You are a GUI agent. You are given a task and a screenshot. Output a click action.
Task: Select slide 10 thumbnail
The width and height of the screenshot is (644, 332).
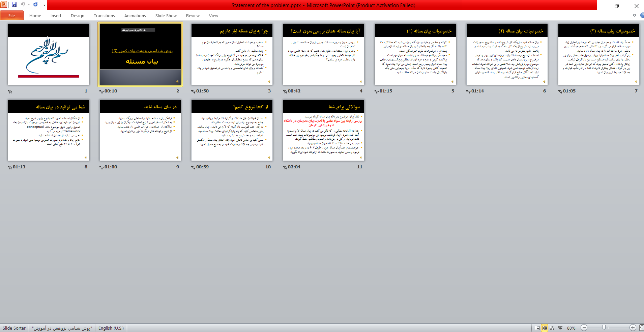click(x=232, y=130)
